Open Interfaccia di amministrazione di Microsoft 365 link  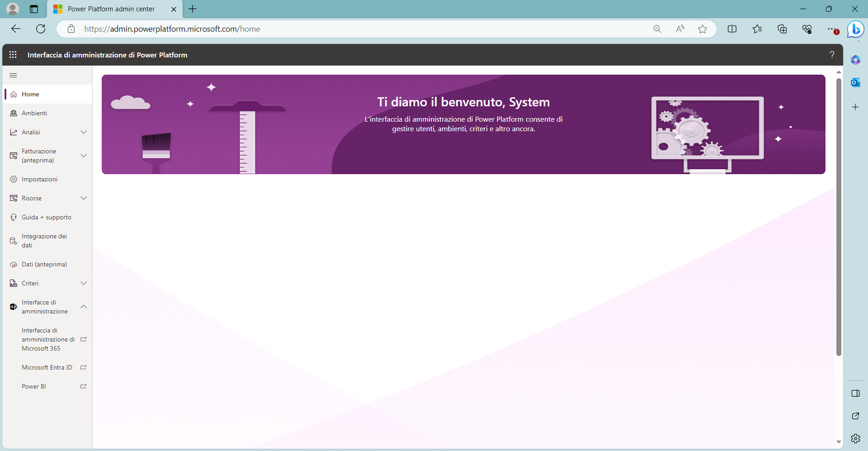[x=47, y=340]
